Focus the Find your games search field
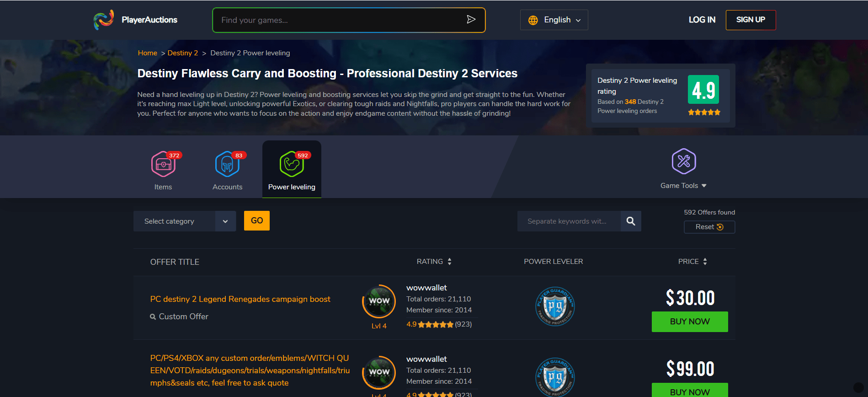 [338, 20]
